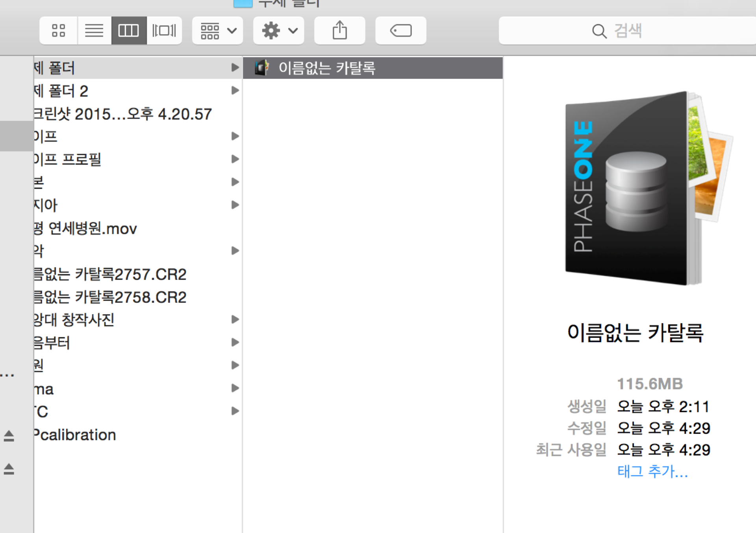The image size is (756, 533).
Task: Switch to icon view mode
Action: (x=58, y=30)
